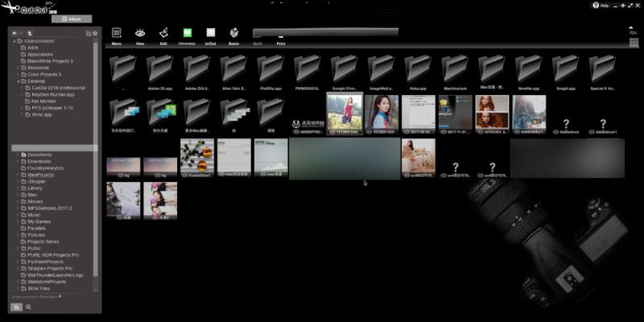This screenshot has height=322, width=644.
Task: Select the green Chromakey tool
Action: (x=188, y=35)
